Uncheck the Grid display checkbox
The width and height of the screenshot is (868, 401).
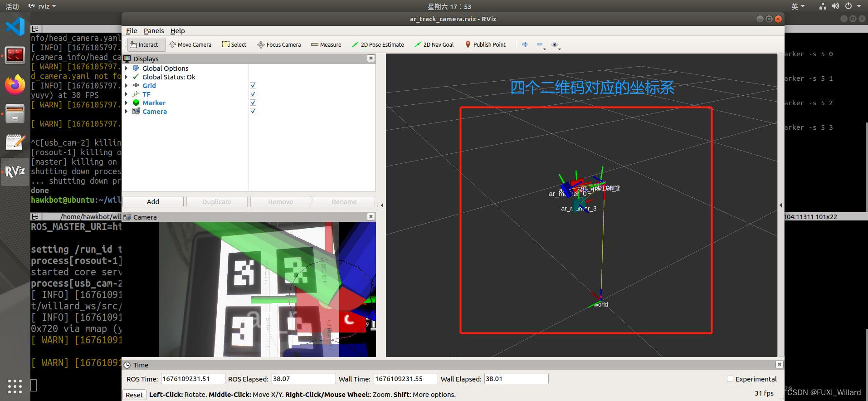pos(253,85)
